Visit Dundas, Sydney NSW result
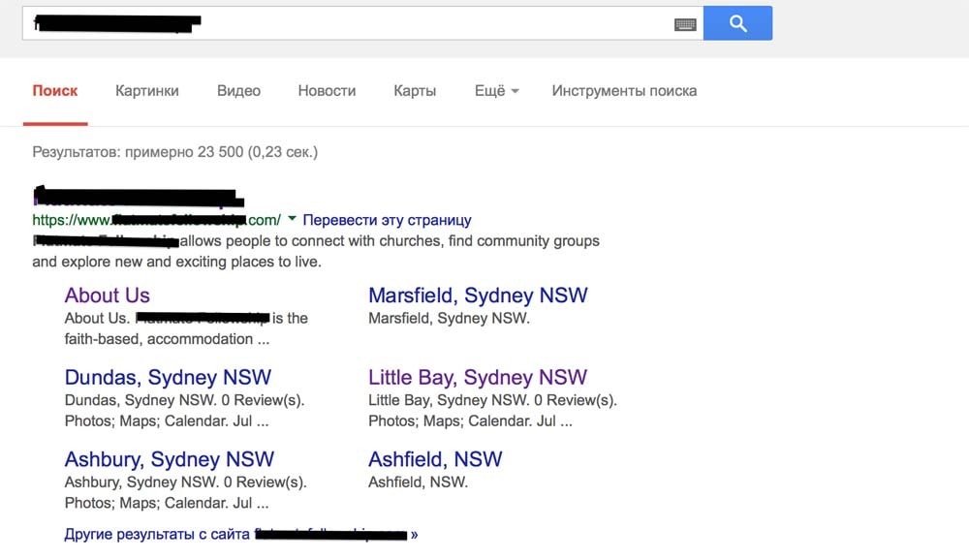 tap(168, 377)
